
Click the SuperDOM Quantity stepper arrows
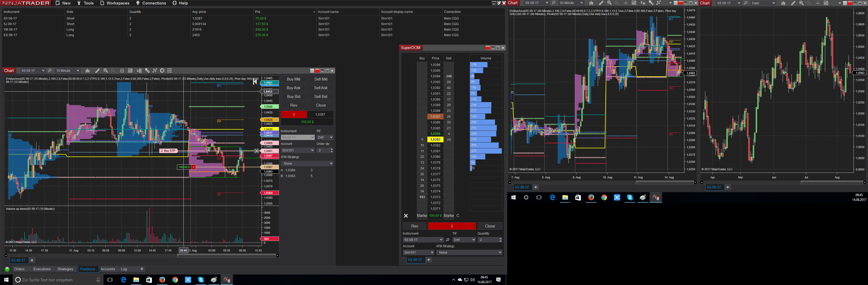(500, 240)
